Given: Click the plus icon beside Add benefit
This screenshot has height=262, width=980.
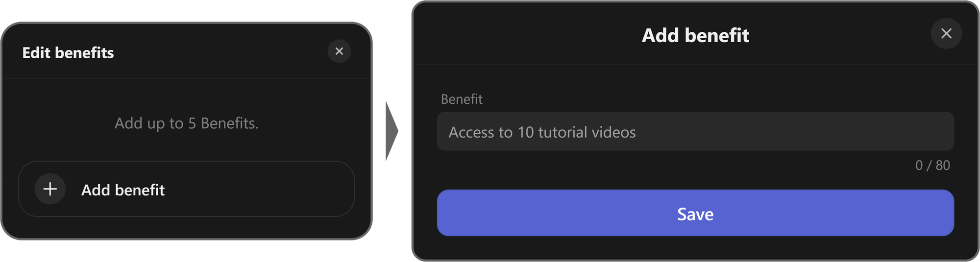Looking at the screenshot, I should coord(50,189).
